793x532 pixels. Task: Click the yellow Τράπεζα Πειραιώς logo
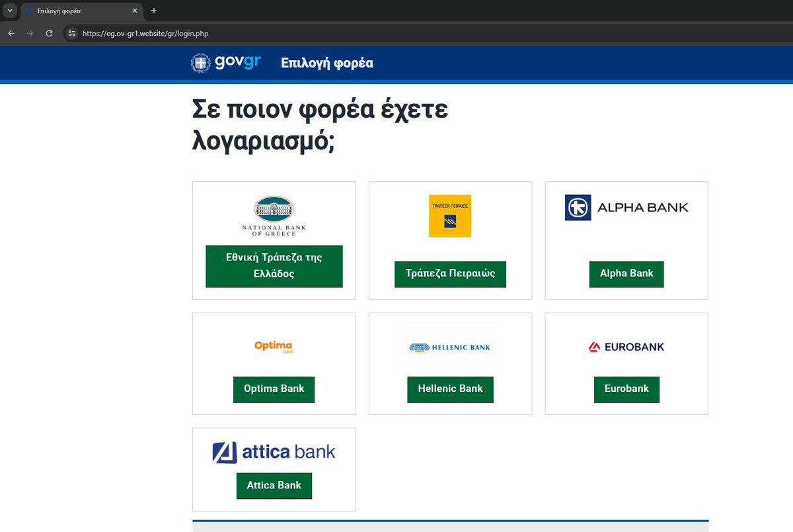[450, 216]
